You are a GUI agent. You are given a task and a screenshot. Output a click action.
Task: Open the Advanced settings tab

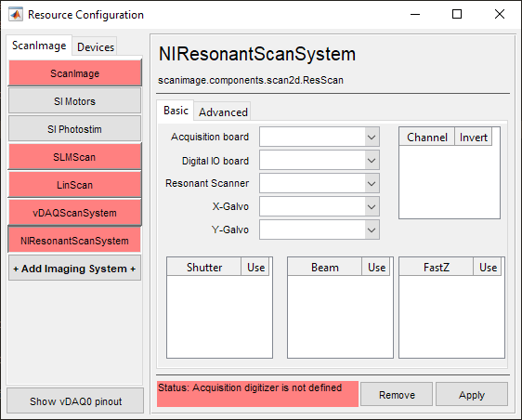pyautogui.click(x=223, y=112)
